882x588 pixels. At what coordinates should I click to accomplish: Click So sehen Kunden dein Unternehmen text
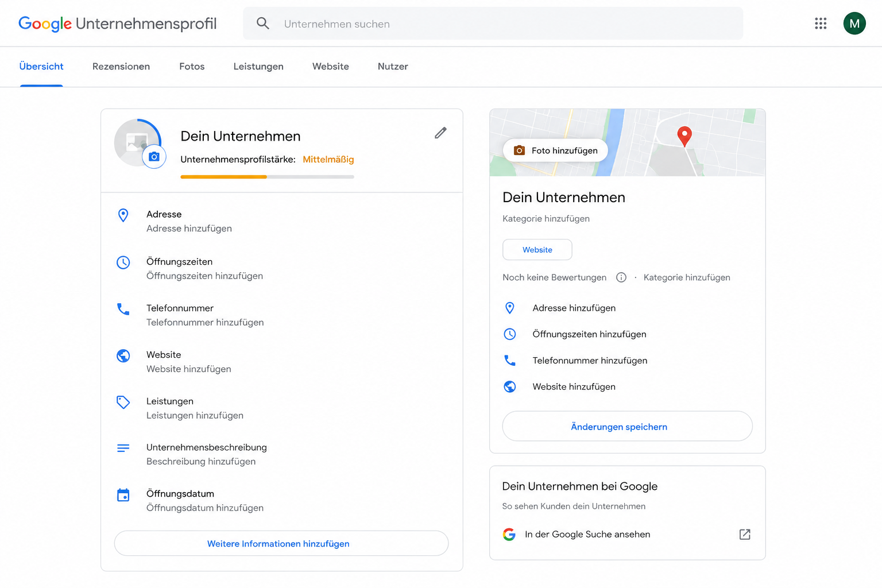[x=574, y=506]
